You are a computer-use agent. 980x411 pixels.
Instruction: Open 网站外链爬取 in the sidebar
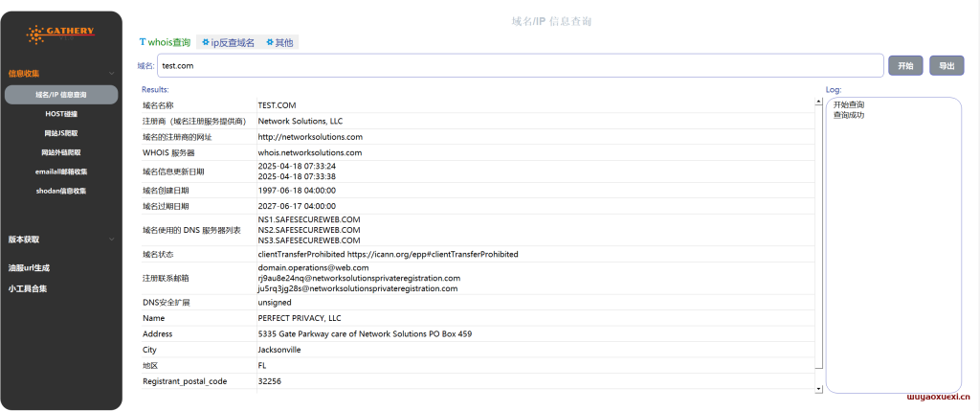pos(61,152)
